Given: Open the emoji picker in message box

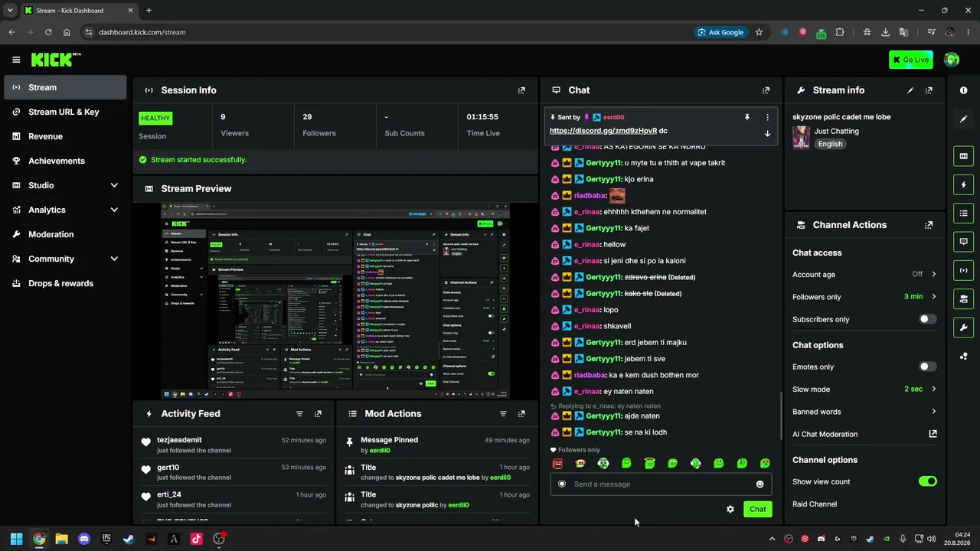Looking at the screenshot, I should (x=759, y=484).
